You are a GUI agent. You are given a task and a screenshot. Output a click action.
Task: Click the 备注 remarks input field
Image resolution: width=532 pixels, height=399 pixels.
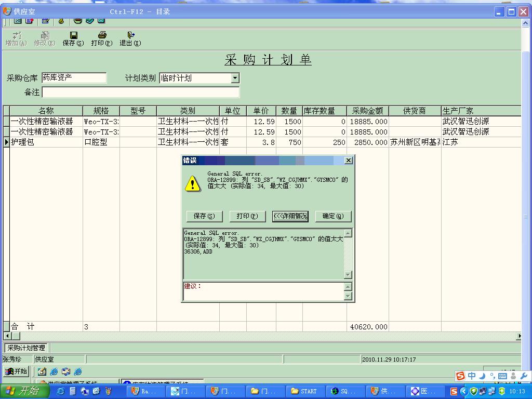point(140,92)
